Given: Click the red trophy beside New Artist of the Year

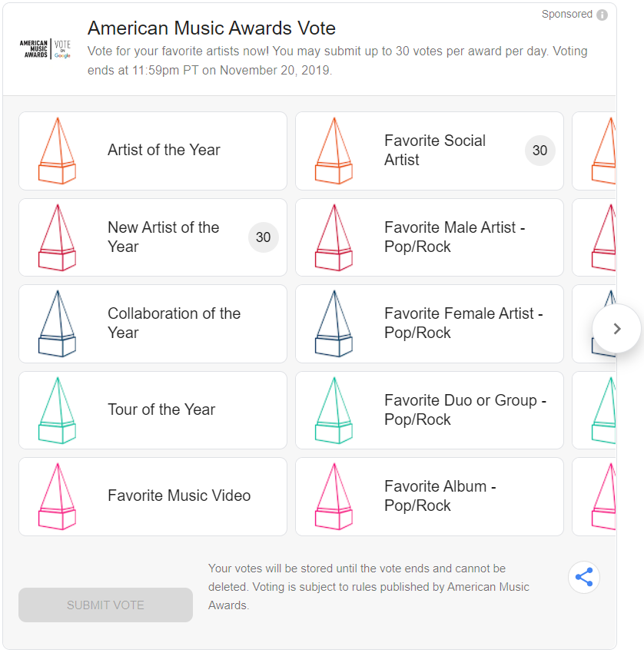Looking at the screenshot, I should pos(57,237).
